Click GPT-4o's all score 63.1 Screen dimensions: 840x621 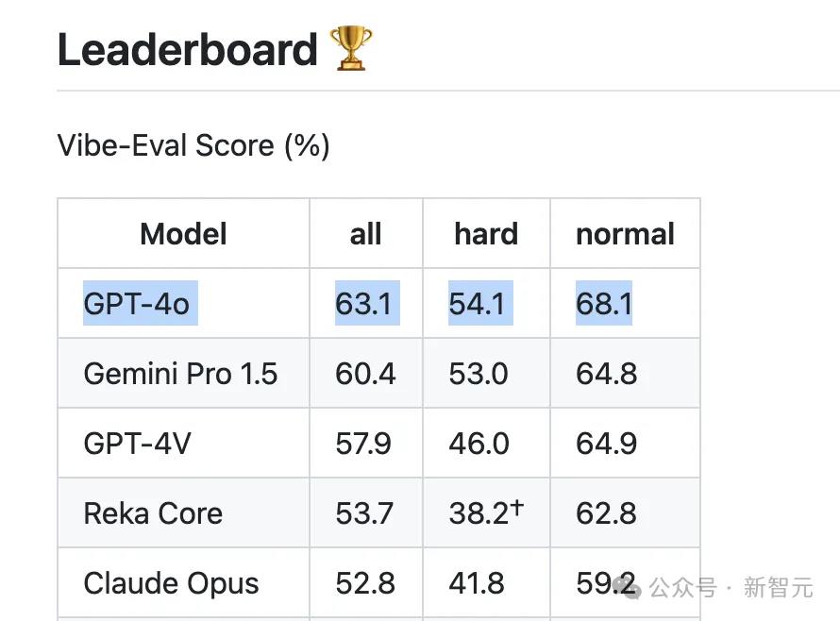[x=367, y=303]
